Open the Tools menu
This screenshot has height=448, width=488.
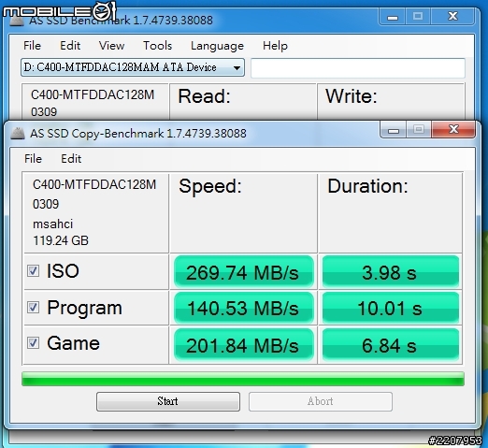pos(157,46)
